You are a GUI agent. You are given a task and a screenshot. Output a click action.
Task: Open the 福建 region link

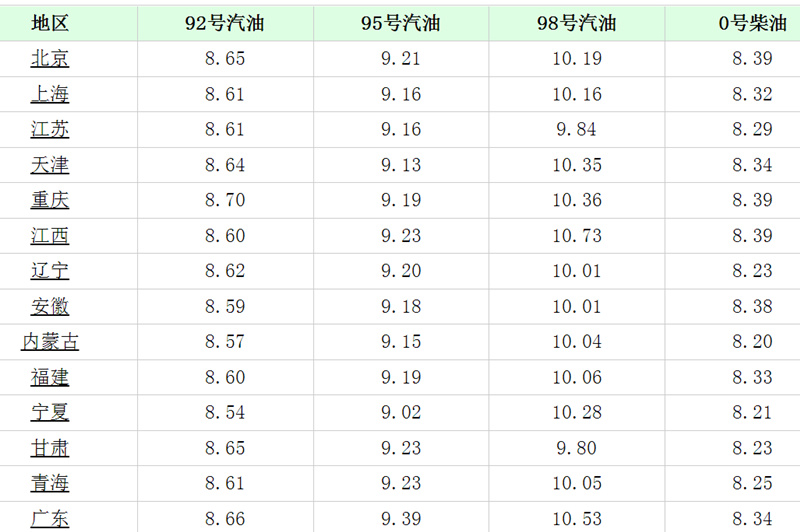(49, 377)
